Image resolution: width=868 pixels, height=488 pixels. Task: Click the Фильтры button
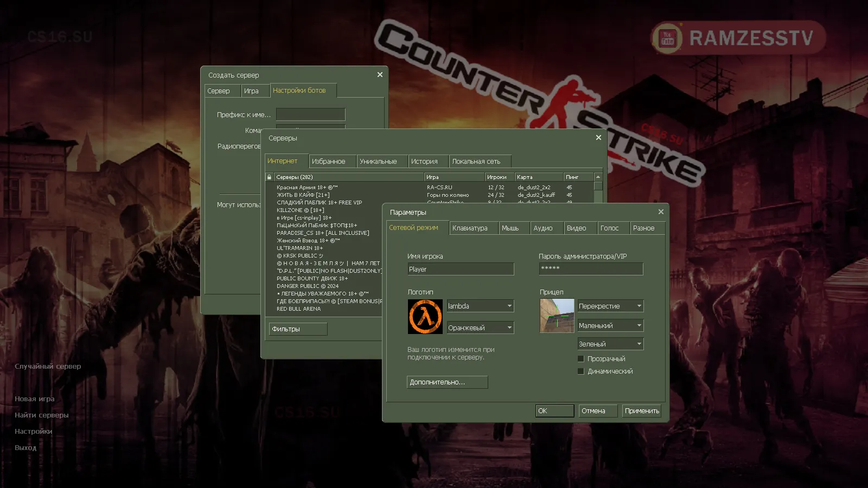[x=297, y=329]
